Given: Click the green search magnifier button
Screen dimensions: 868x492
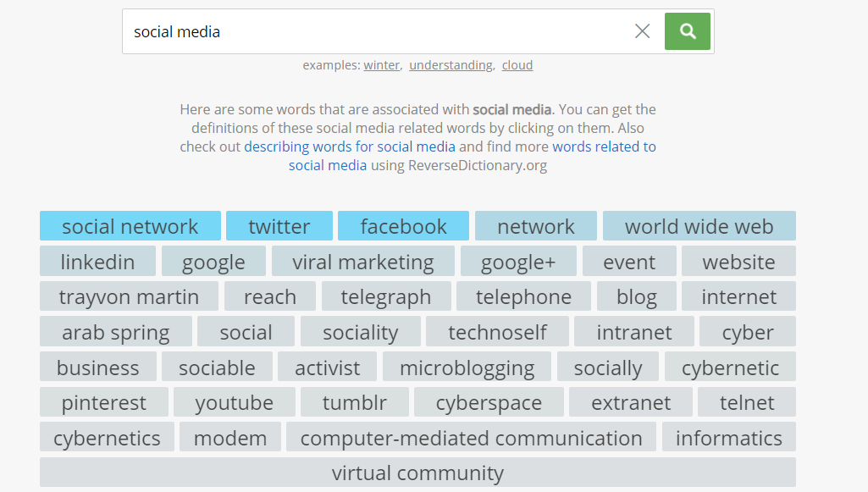Looking at the screenshot, I should pyautogui.click(x=687, y=31).
